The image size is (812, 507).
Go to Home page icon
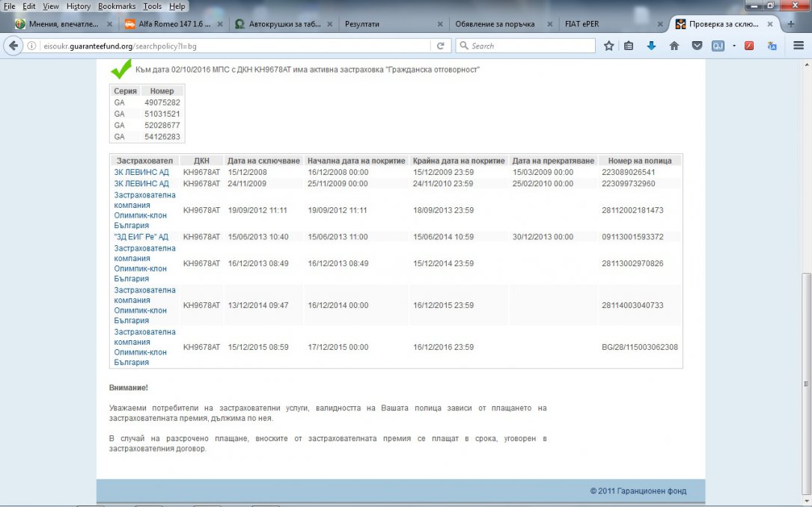[x=674, y=46]
